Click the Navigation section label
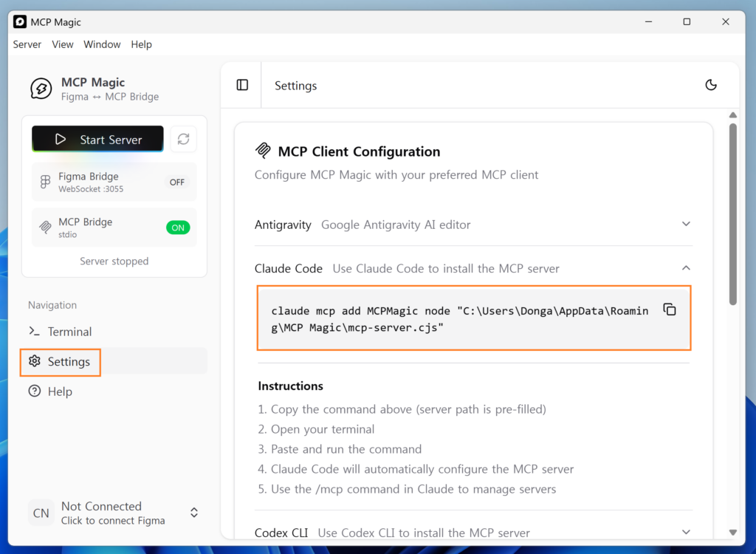The image size is (756, 554). tap(52, 305)
